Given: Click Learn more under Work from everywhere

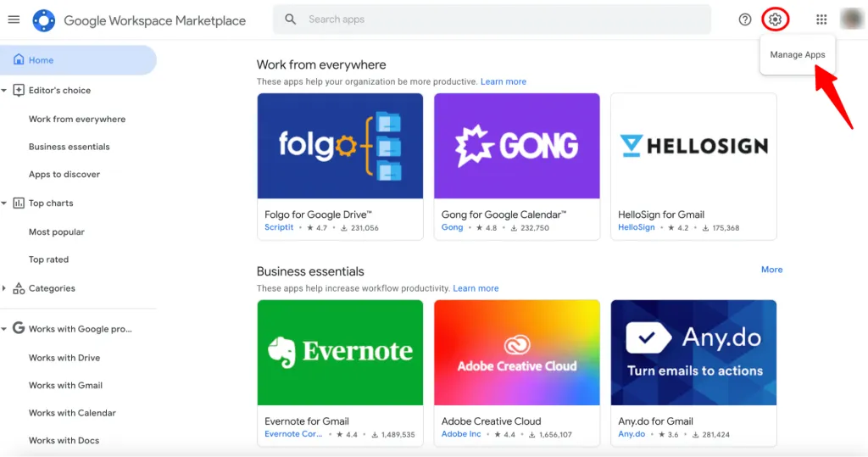Looking at the screenshot, I should pos(504,81).
